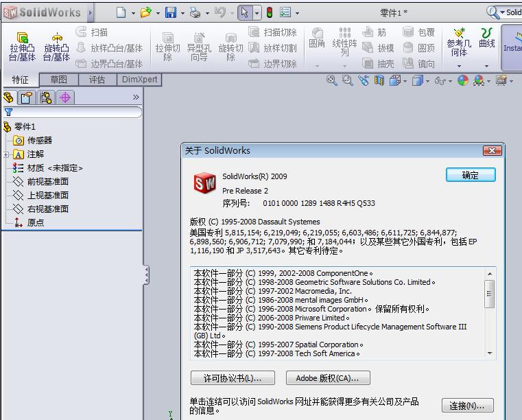Click 放样切割 lofted cut
522x420 pixels.
[272, 48]
